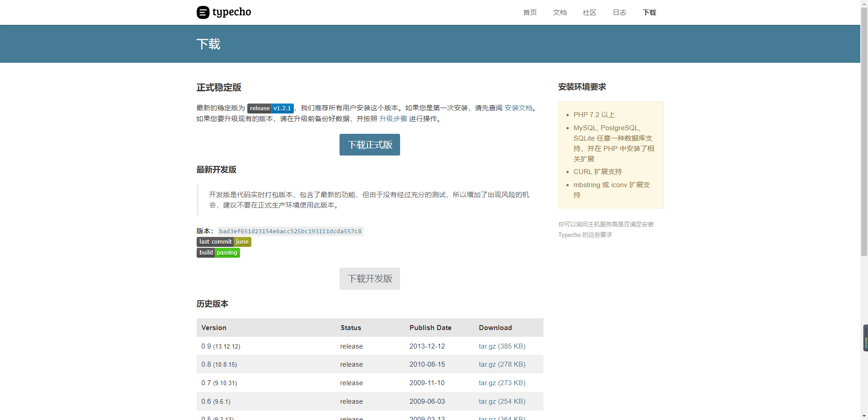Click the 正式稳定版 heading

219,87
